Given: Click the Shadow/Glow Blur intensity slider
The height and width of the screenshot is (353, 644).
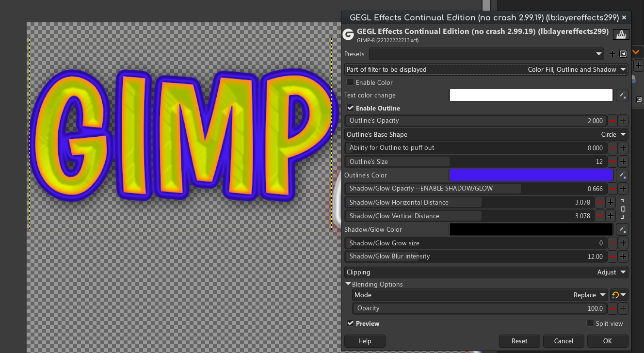Looking at the screenshot, I should 475,257.
